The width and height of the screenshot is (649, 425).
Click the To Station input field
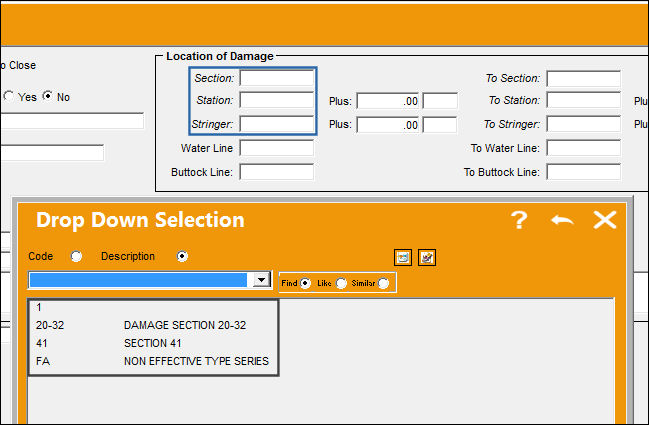[584, 101]
